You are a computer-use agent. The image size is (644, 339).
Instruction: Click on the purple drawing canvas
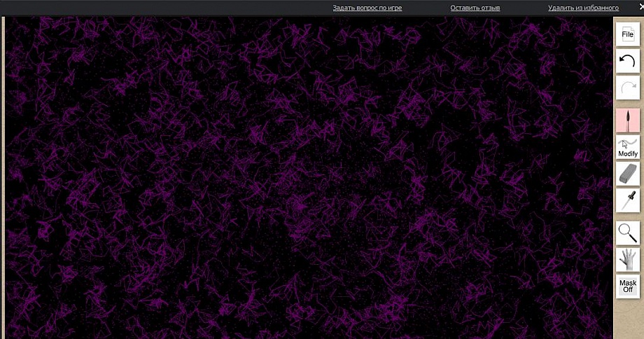pos(309,177)
